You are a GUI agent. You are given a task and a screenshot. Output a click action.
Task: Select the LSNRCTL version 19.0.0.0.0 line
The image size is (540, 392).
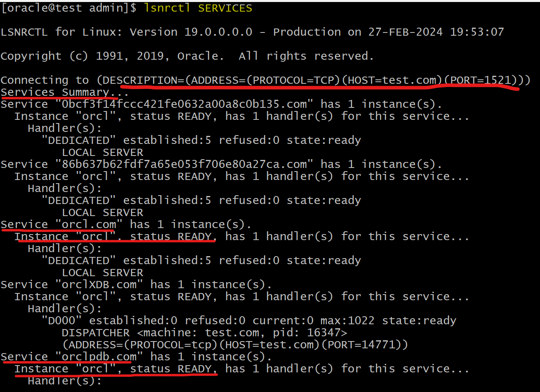pos(252,32)
